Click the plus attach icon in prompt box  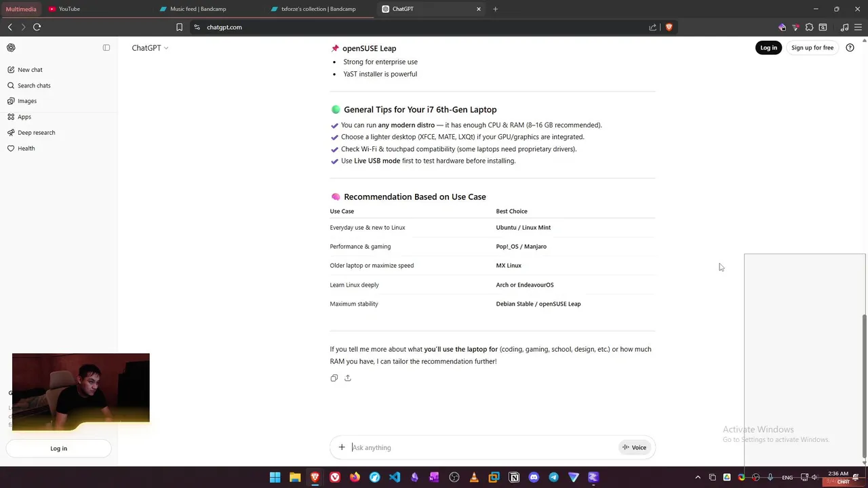342,447
